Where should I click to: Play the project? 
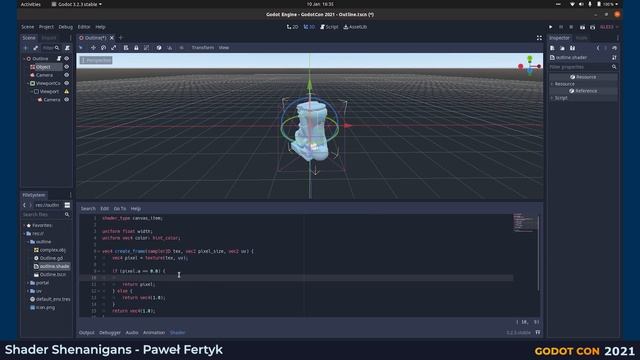(550, 27)
